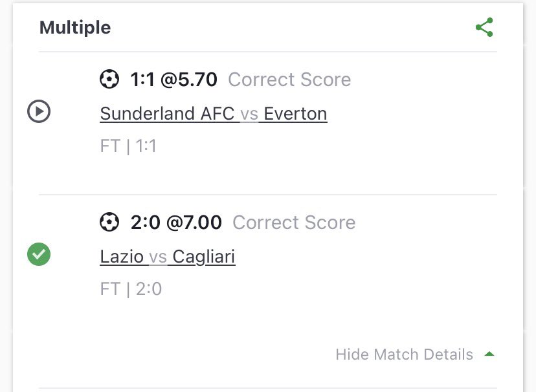
Task: Open Sunderland AFC team link
Action: point(167,114)
